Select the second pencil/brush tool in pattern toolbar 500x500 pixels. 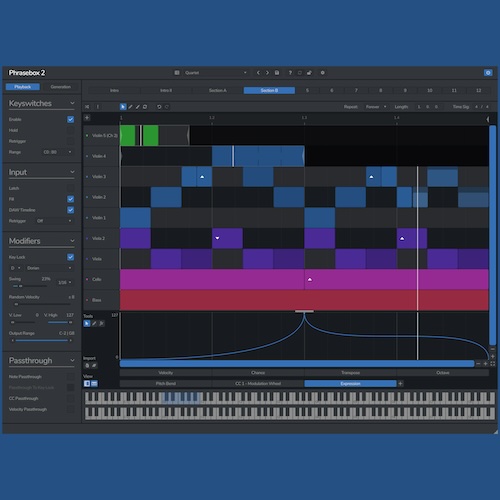click(x=138, y=107)
